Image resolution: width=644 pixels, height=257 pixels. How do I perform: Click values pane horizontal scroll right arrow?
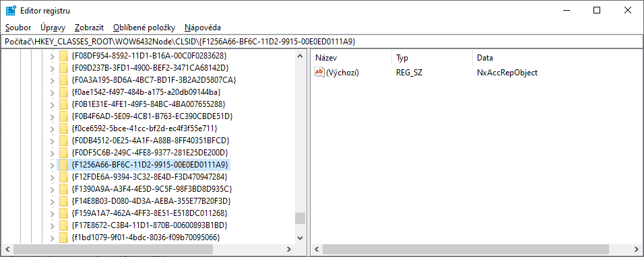[637, 249]
